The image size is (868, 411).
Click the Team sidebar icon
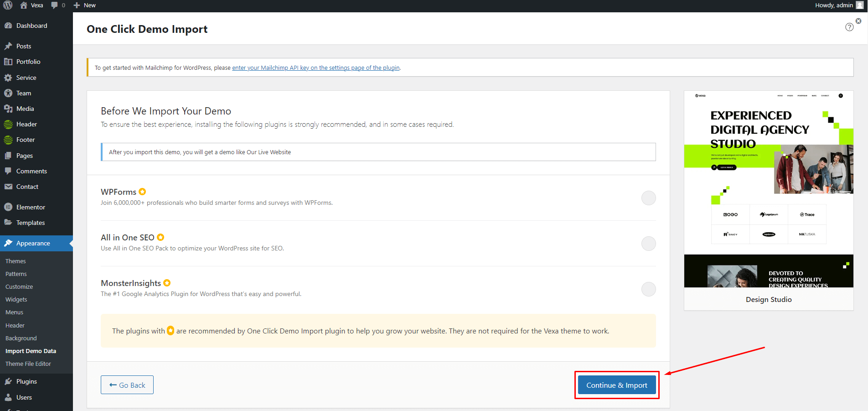click(8, 93)
